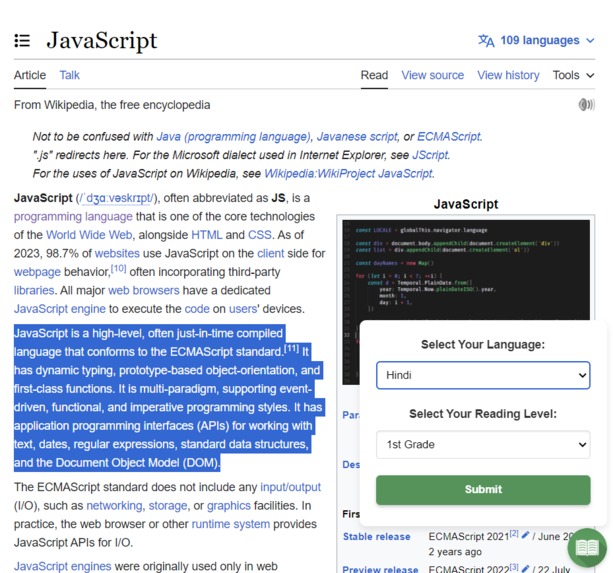
Task: Open the Javanese script link
Action: tap(357, 136)
